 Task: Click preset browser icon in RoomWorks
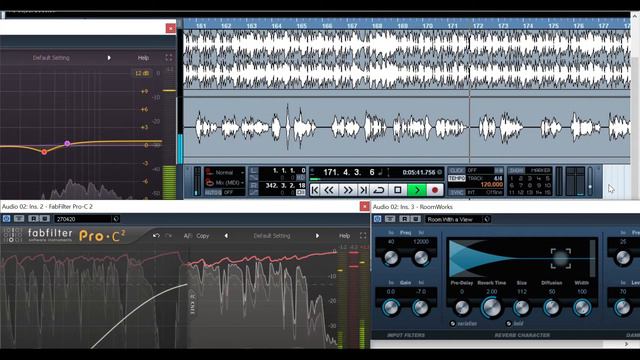(x=487, y=220)
